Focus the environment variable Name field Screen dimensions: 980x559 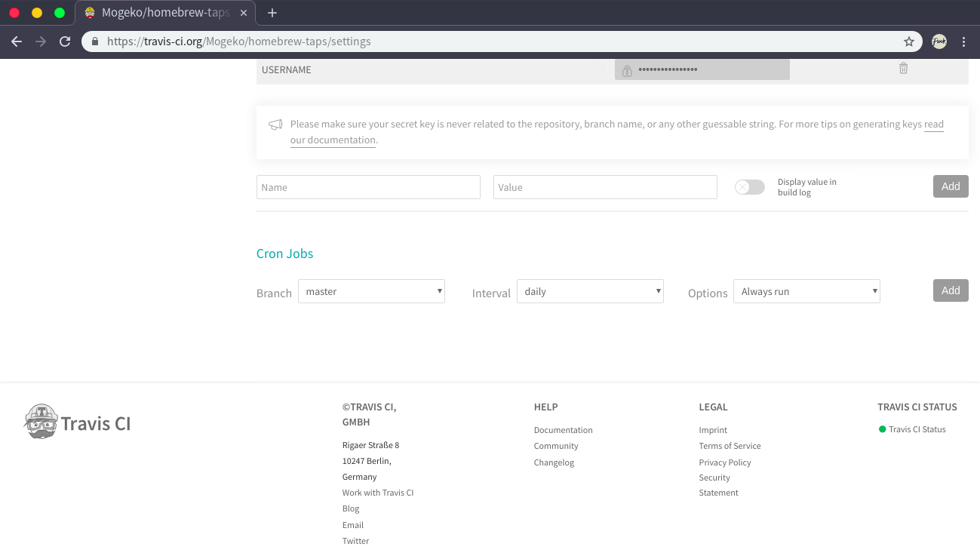[368, 187]
